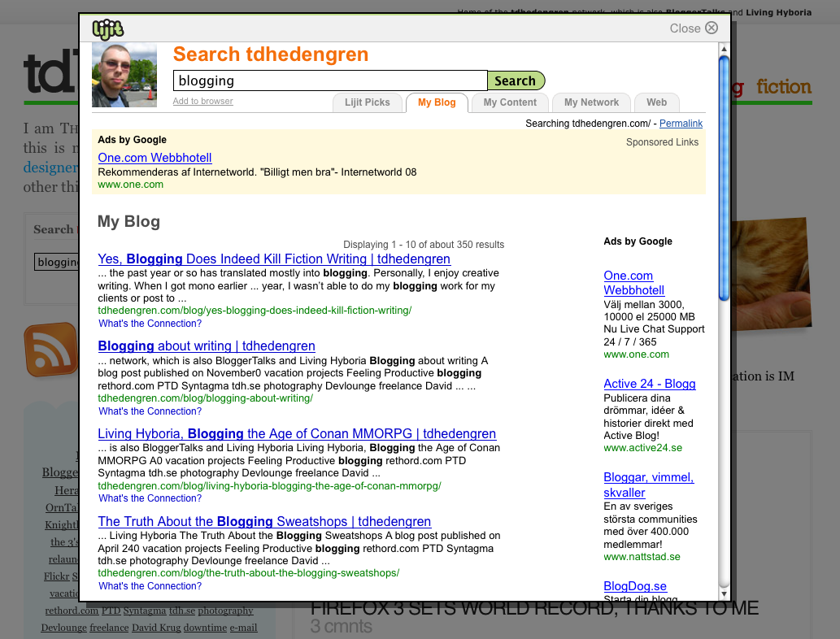This screenshot has height=639, width=840.
Task: Open Active 24 - Blogg sidebar ad
Action: pos(649,384)
